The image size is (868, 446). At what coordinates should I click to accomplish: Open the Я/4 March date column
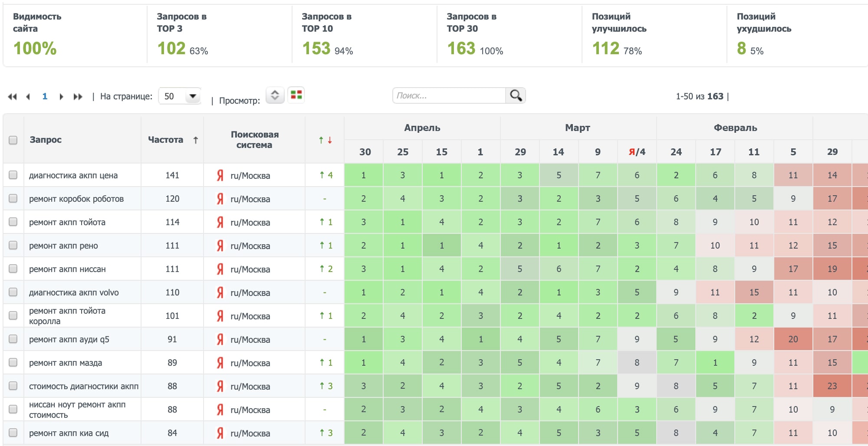(x=637, y=152)
